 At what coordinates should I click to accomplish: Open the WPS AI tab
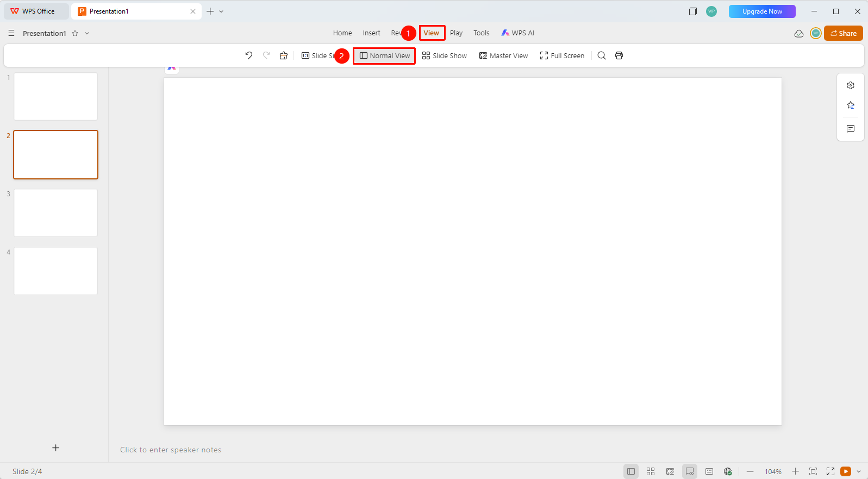518,33
